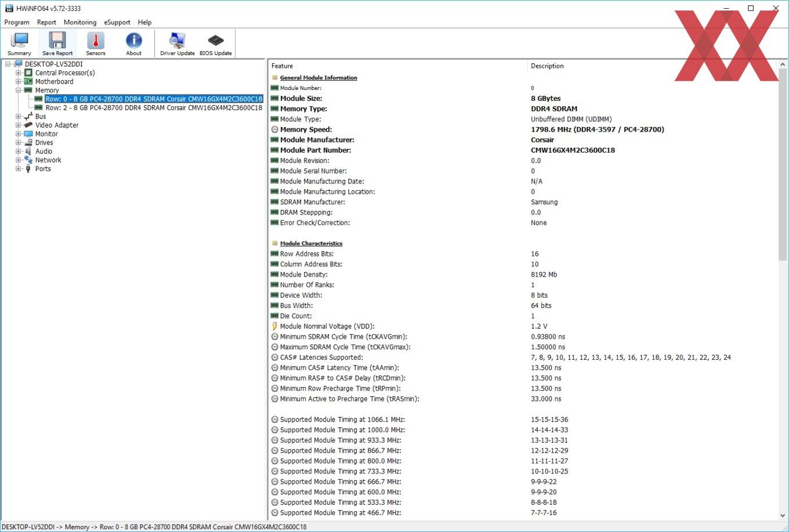This screenshot has height=532, width=789.
Task: Click the Module Characteristics heading
Action: click(x=311, y=244)
